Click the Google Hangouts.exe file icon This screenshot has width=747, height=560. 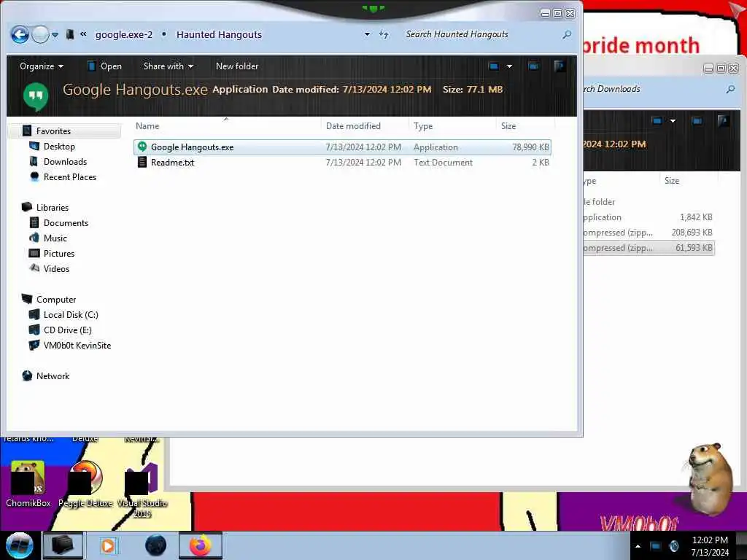click(142, 147)
